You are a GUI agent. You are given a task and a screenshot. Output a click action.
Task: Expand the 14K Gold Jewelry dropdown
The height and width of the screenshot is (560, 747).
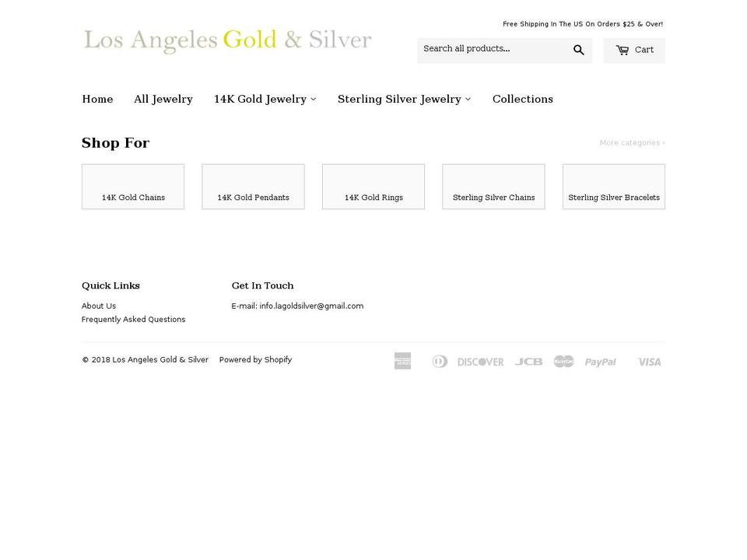[265, 99]
